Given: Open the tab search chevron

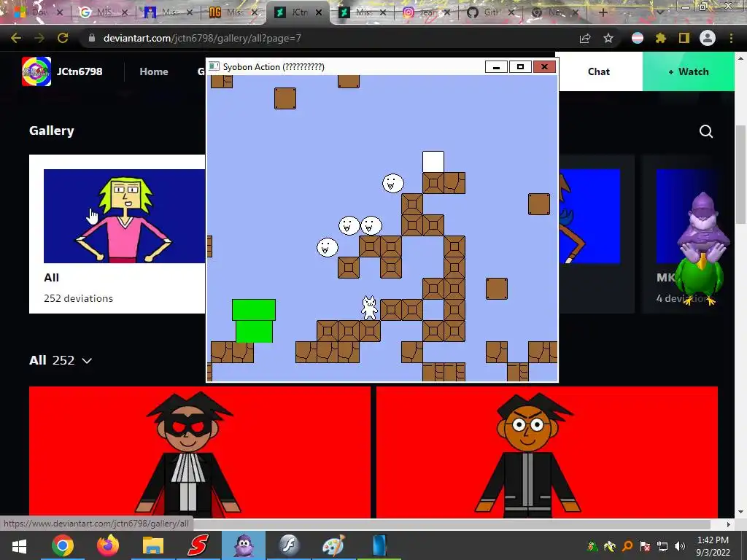Looking at the screenshot, I should pyautogui.click(x=660, y=12).
